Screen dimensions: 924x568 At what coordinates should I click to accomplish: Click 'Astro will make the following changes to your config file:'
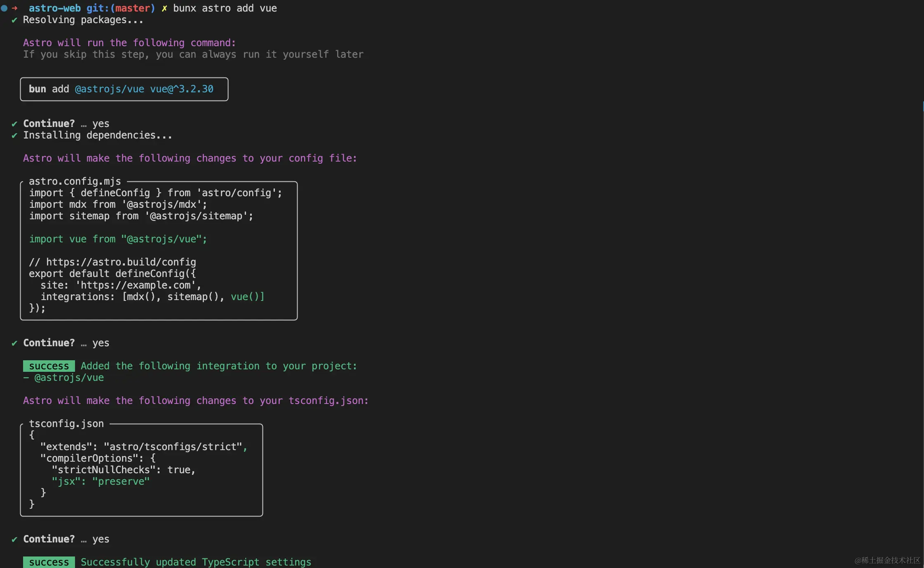190,158
